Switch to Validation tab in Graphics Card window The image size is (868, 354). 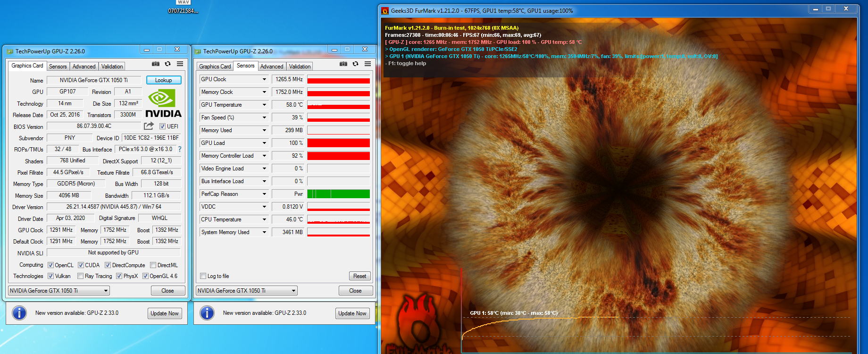click(112, 67)
